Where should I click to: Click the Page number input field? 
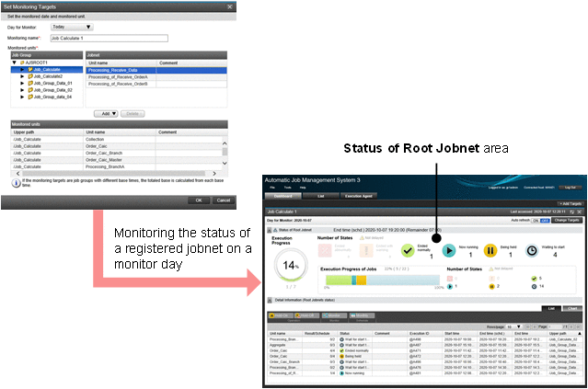click(555, 326)
